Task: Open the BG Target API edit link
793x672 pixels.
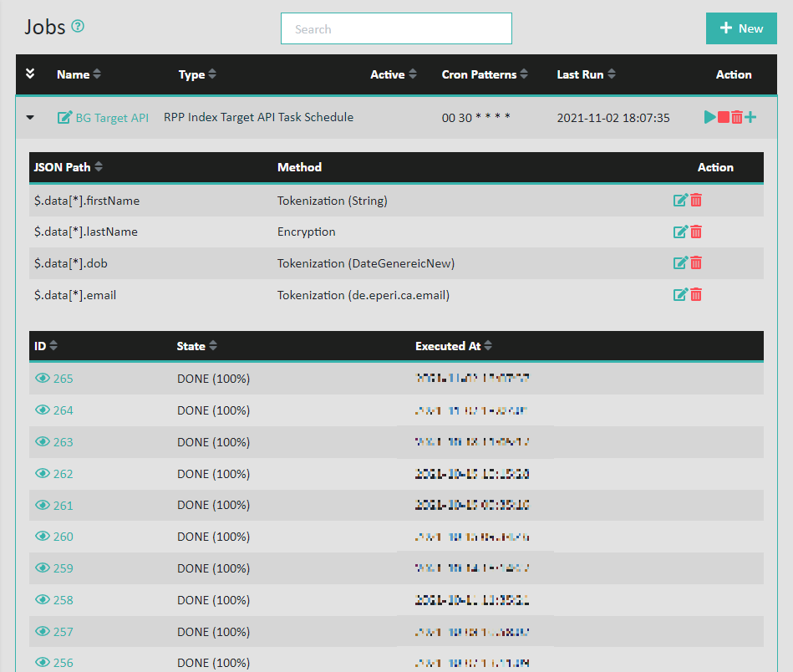Action: [x=103, y=117]
